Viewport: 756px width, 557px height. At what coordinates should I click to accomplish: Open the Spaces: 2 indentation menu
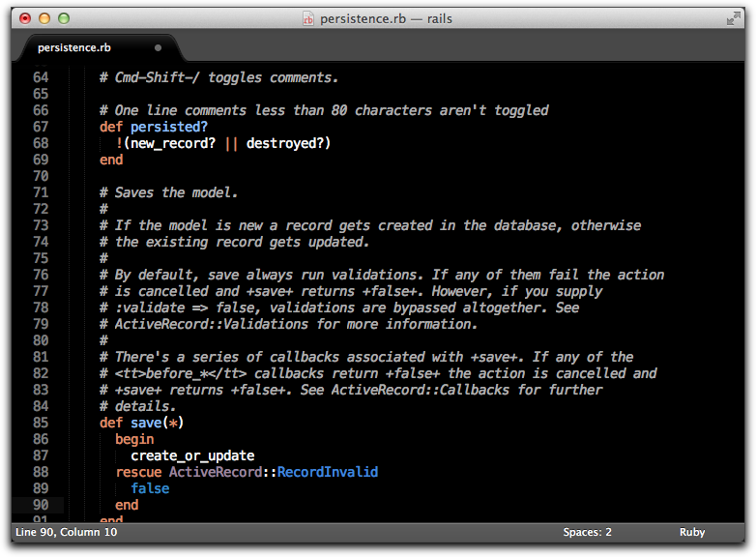tap(587, 532)
